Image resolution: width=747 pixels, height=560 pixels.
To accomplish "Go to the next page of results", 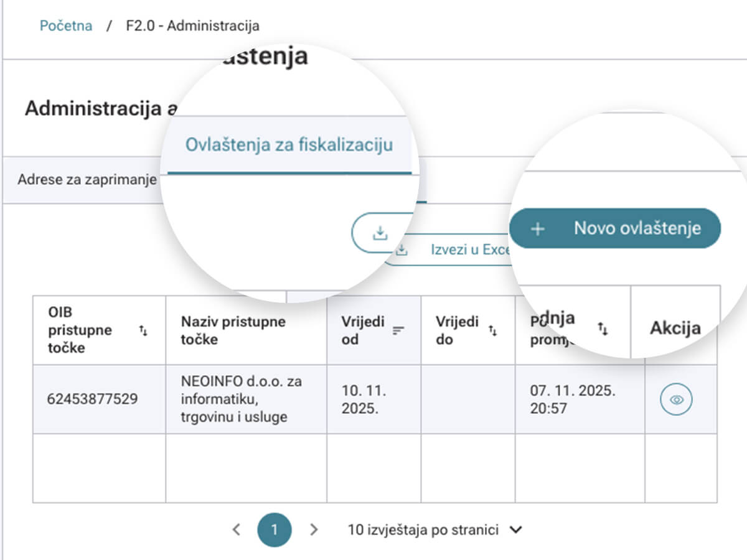I will pos(314,530).
